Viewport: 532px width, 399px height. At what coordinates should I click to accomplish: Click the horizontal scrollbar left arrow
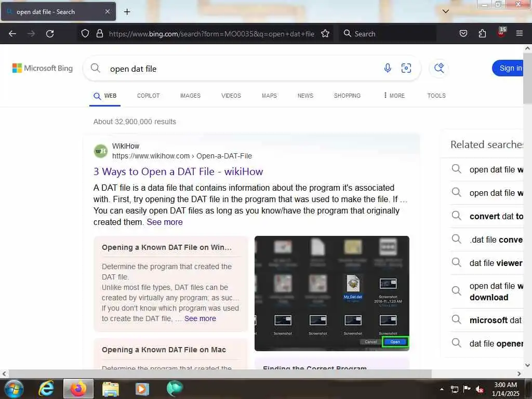[4, 374]
